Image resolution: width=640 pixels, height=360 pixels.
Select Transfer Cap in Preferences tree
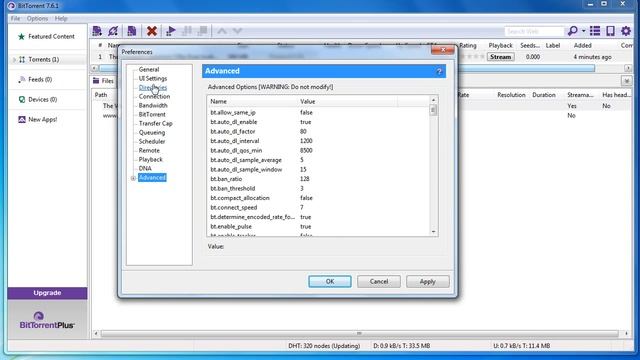tap(156, 123)
